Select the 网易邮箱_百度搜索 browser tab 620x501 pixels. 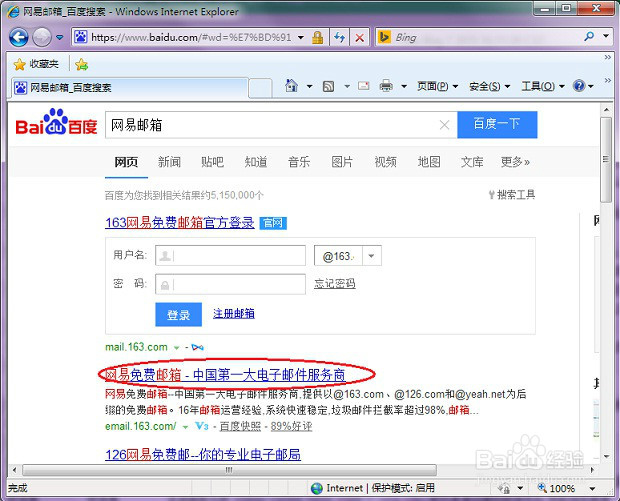pyautogui.click(x=129, y=87)
